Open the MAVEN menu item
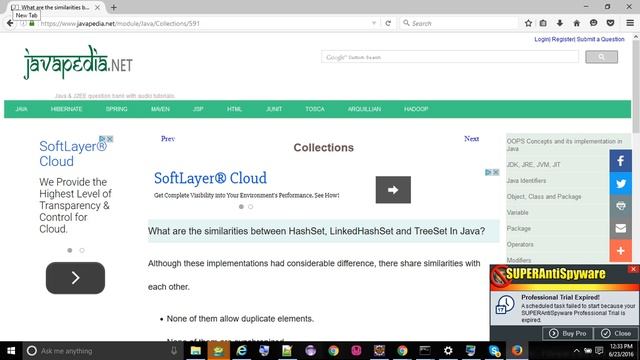This screenshot has width=640, height=360. point(160,109)
